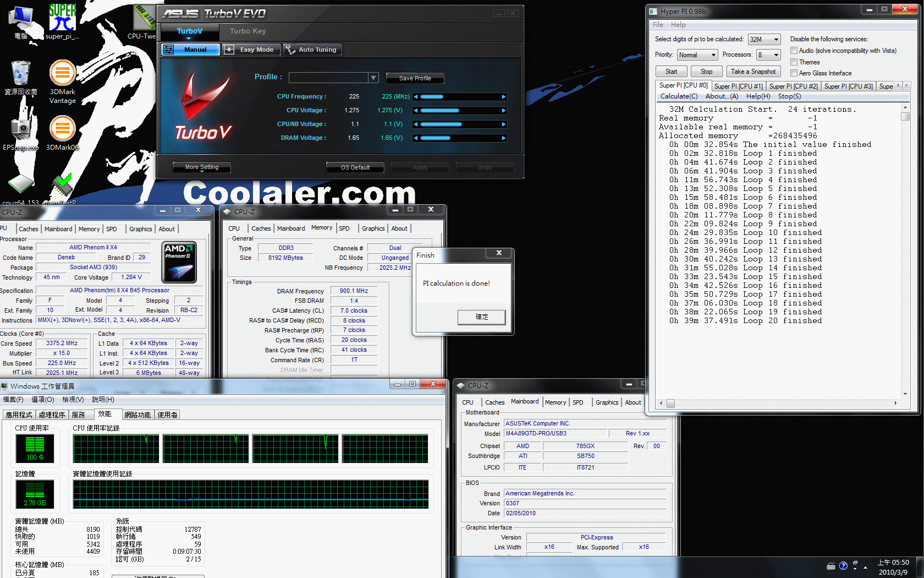
Task: Adjust the DRAM Voltage slider
Action: click(x=459, y=138)
